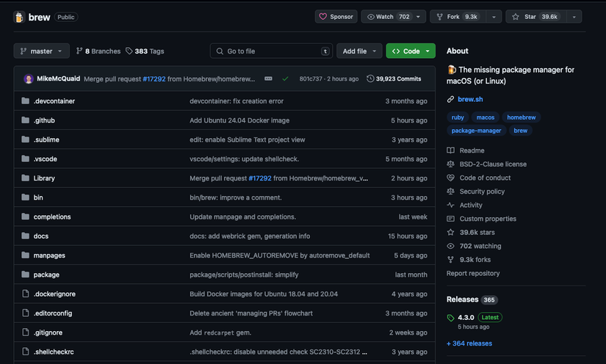
Task: Focus the Go to file search field
Action: [x=270, y=51]
